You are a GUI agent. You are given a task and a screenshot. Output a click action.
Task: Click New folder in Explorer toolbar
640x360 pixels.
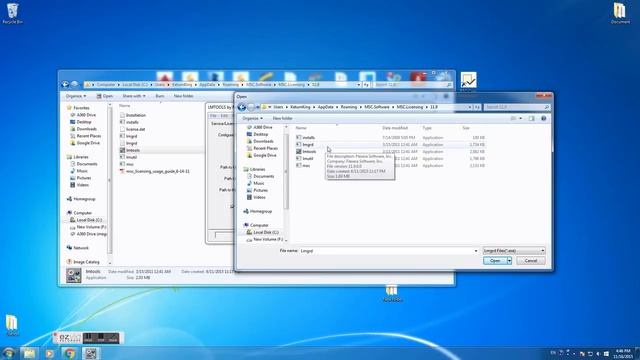tap(183, 96)
